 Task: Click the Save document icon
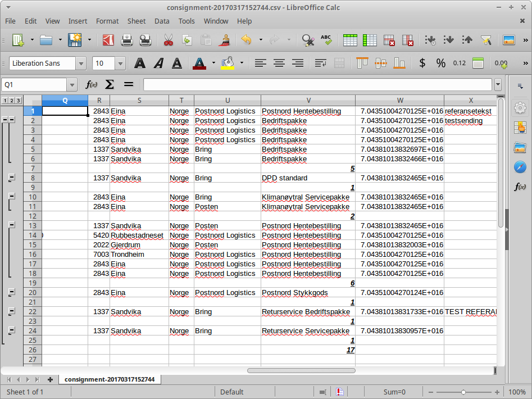tap(75, 40)
